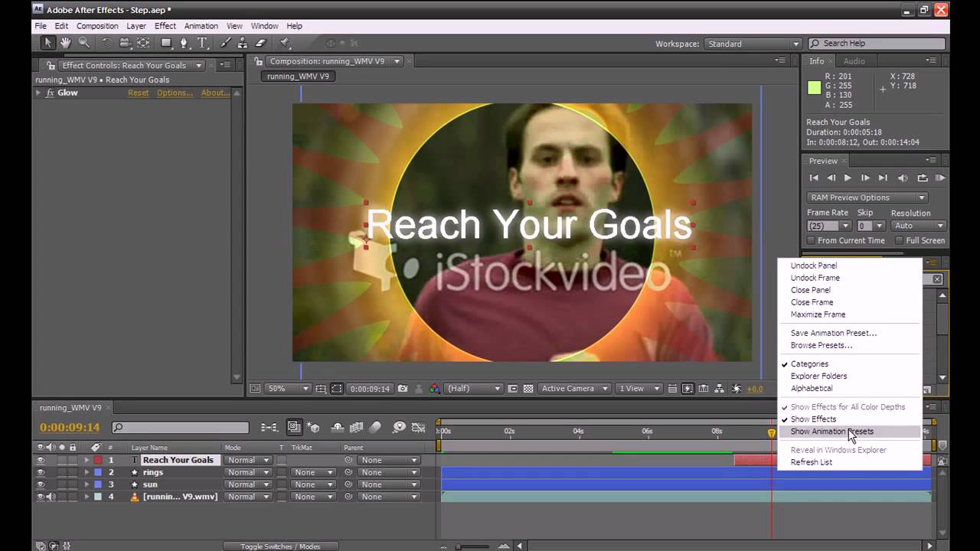Click the timeline layer search field

click(181, 428)
